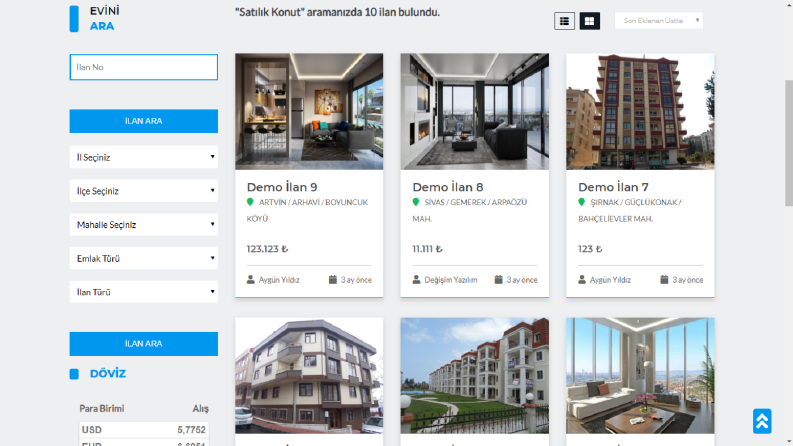Open the garden apartment complex listing photo
Viewport: 793px width, 446px height.
pyautogui.click(x=474, y=376)
